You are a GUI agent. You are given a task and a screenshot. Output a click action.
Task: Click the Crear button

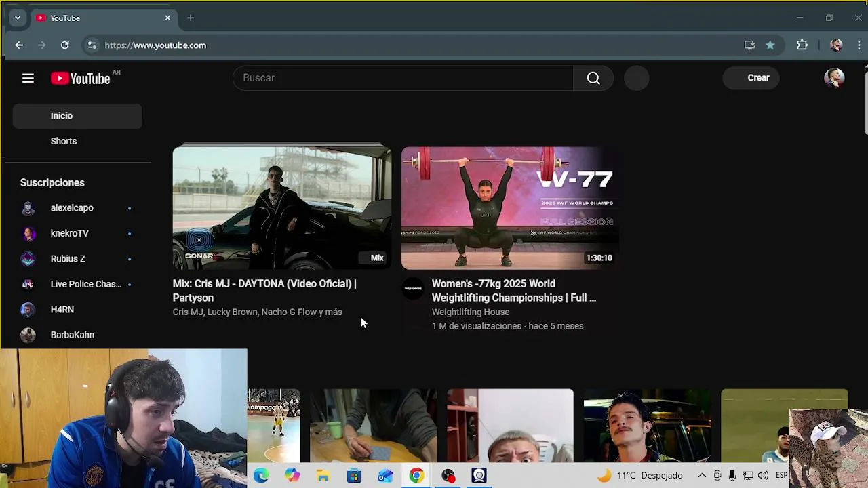[751, 78]
